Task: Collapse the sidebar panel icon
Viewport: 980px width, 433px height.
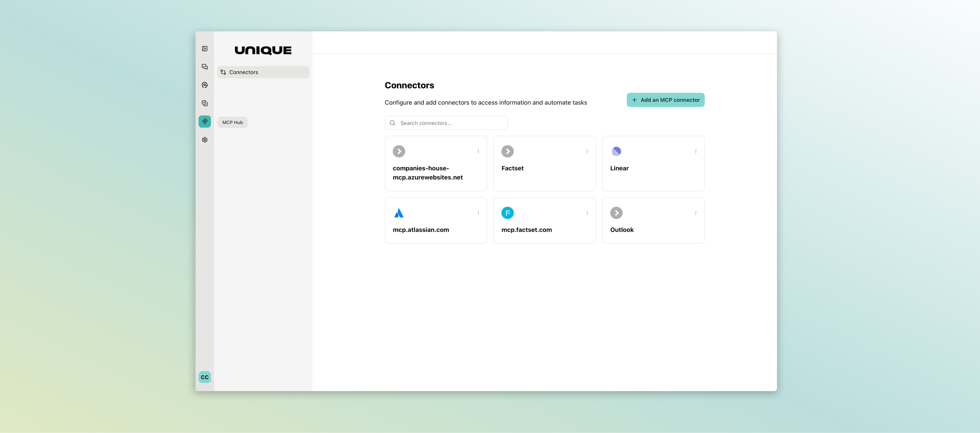Action: pos(205,49)
